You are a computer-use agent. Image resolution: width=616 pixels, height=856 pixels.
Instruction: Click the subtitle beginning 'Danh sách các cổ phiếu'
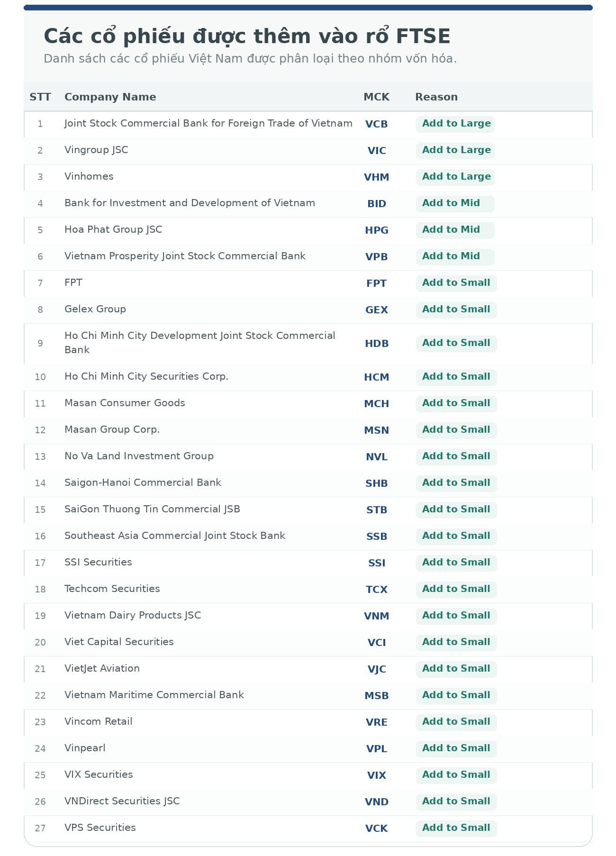point(250,59)
